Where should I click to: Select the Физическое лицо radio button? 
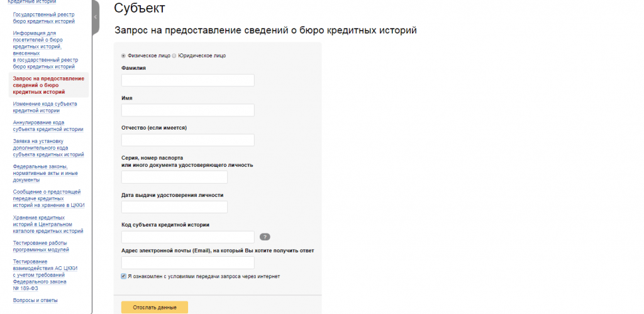coord(123,55)
